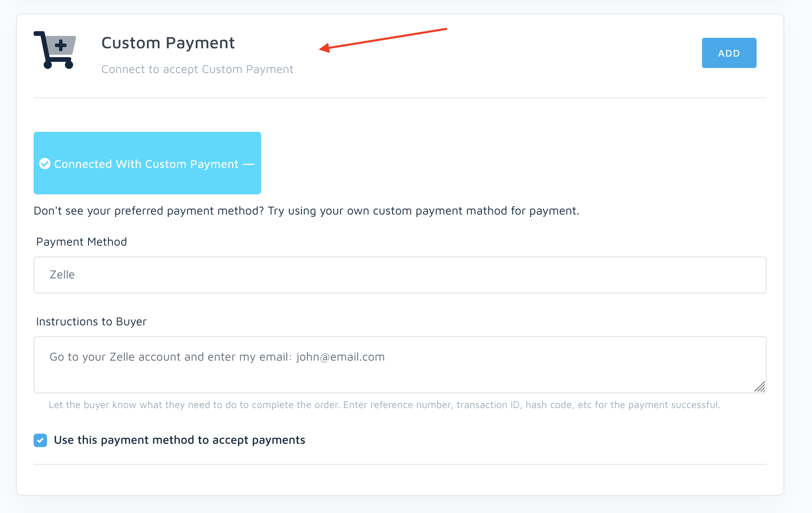The image size is (812, 513).
Task: Click the red arrow annotation
Action: coord(383,39)
